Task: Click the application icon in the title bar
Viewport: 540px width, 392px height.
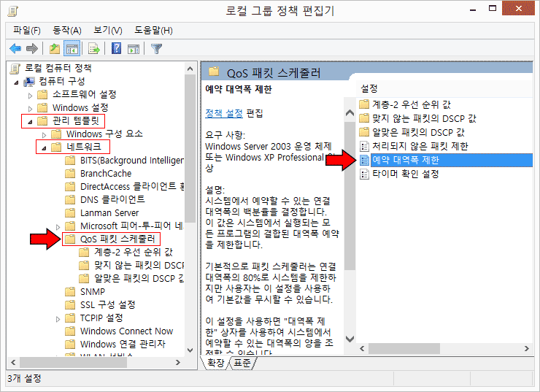Action: coord(12,11)
